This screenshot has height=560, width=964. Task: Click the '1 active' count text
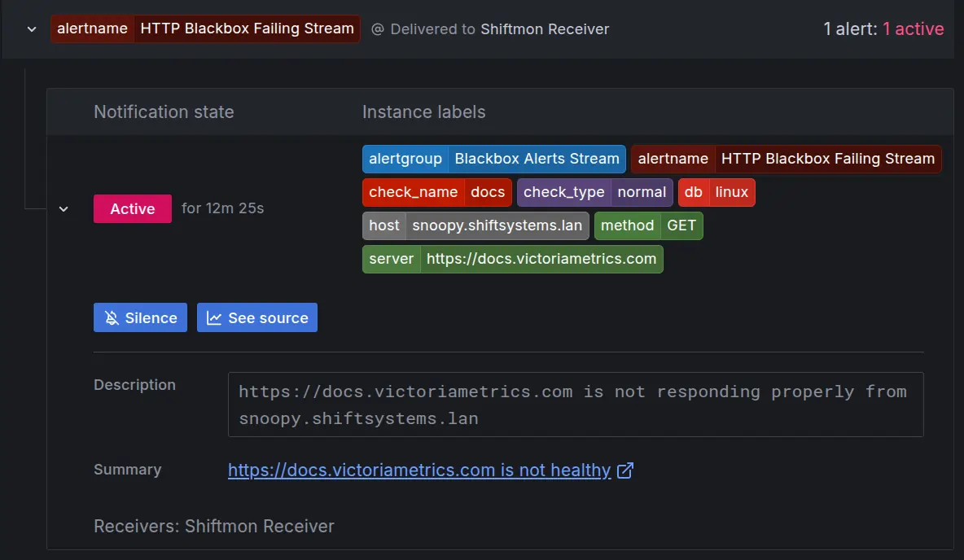click(913, 28)
